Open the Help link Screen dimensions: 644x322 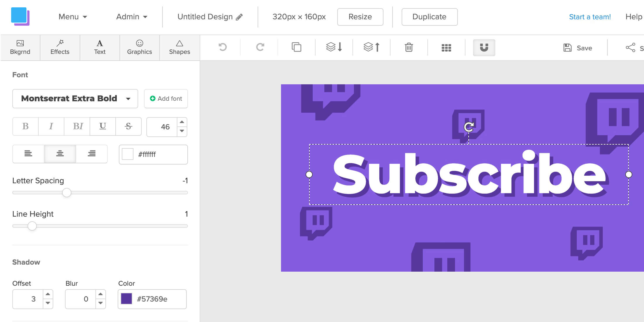click(x=634, y=17)
